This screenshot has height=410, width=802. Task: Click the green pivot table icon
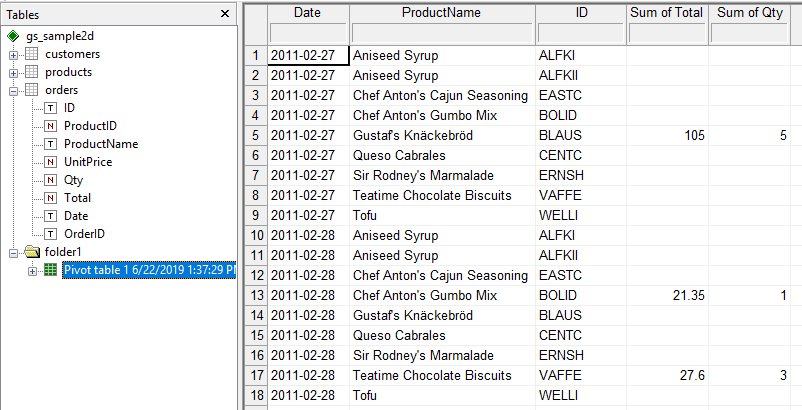(50, 270)
